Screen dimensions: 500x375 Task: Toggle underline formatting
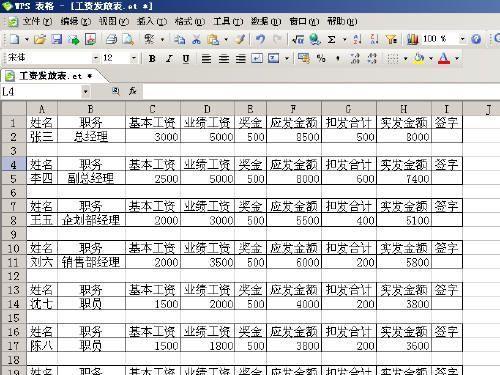[186, 59]
